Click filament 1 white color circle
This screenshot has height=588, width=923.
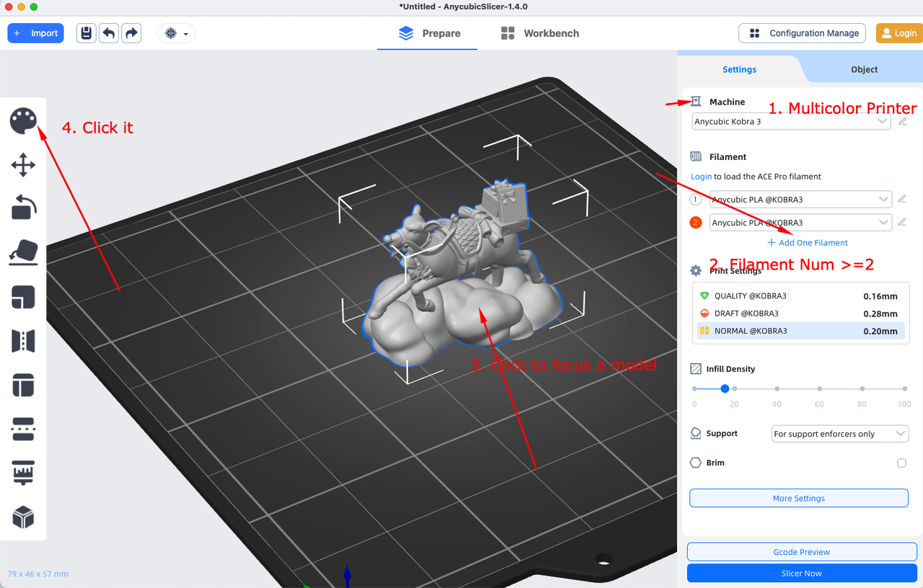tap(696, 200)
